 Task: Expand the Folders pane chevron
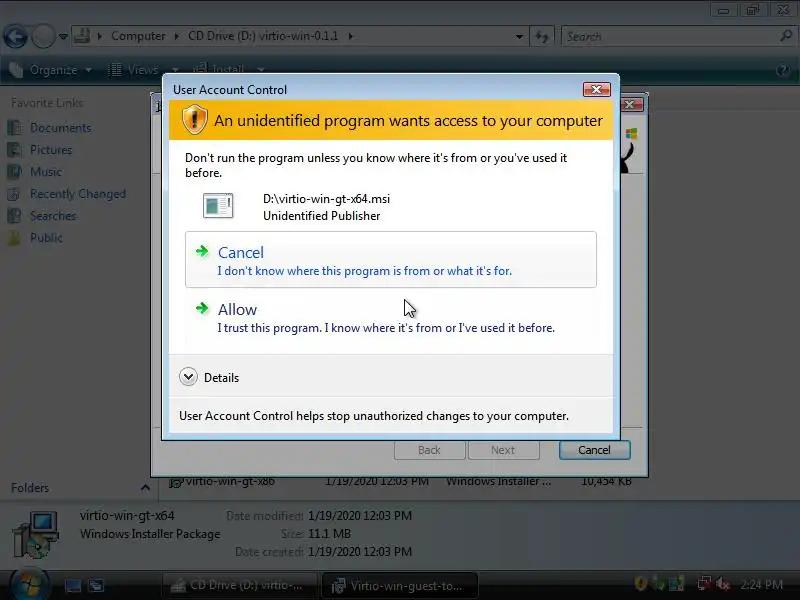[145, 488]
